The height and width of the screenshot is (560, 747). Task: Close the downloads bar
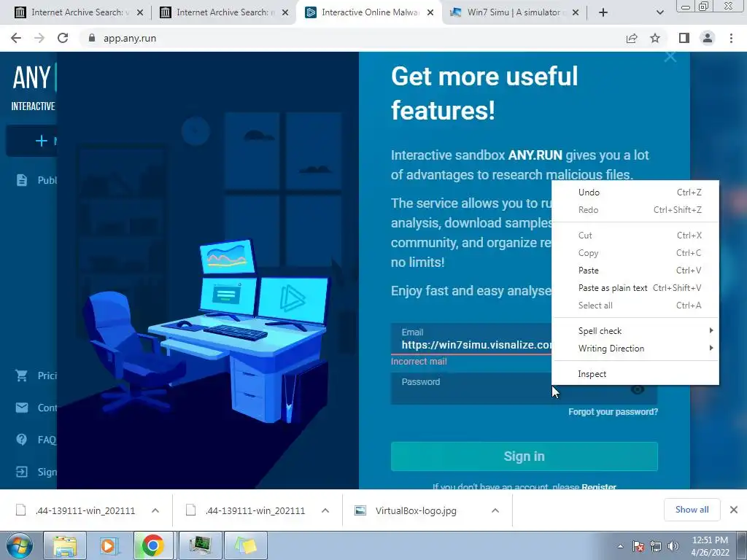pyautogui.click(x=734, y=510)
